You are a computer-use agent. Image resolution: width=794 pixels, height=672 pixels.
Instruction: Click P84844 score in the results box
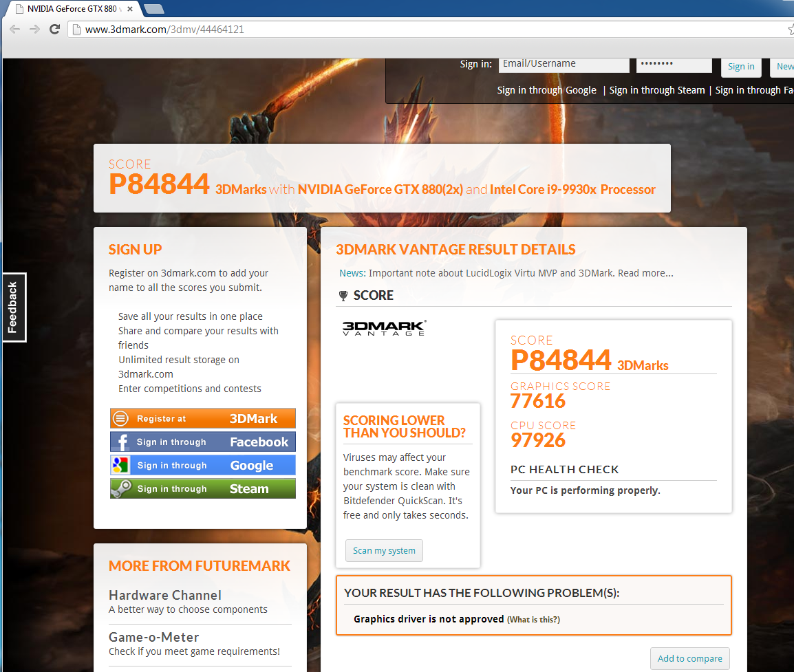(561, 360)
